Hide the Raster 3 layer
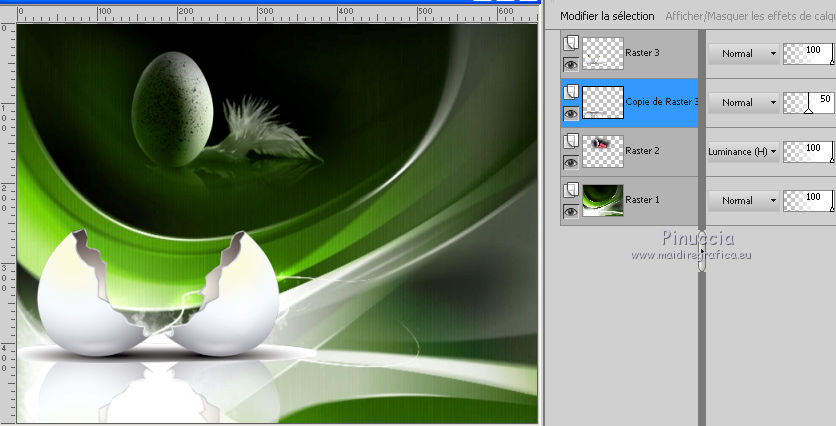 (x=571, y=65)
